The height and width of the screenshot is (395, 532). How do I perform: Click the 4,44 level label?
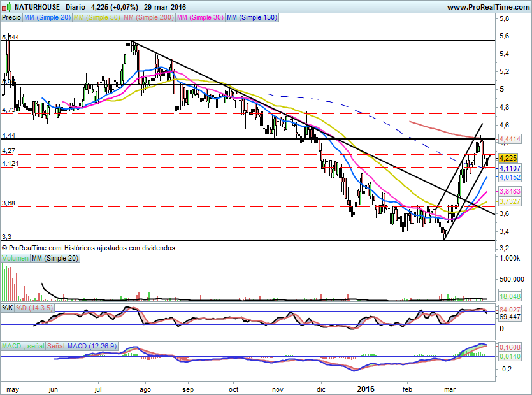8,136
